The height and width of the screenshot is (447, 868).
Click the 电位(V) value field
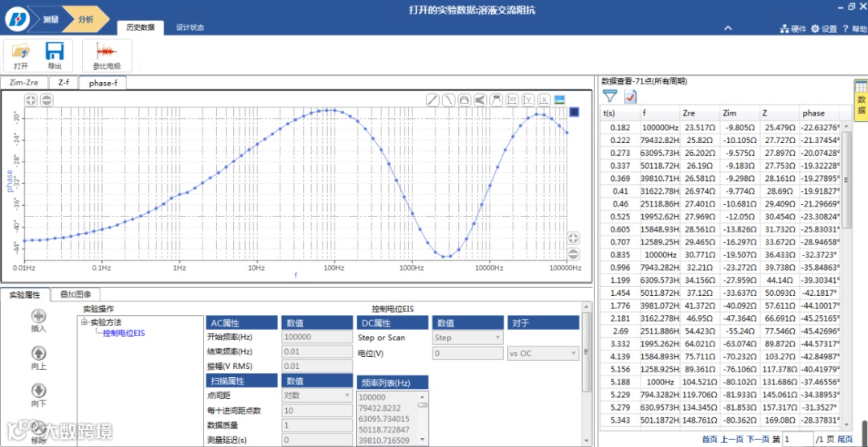467,354
